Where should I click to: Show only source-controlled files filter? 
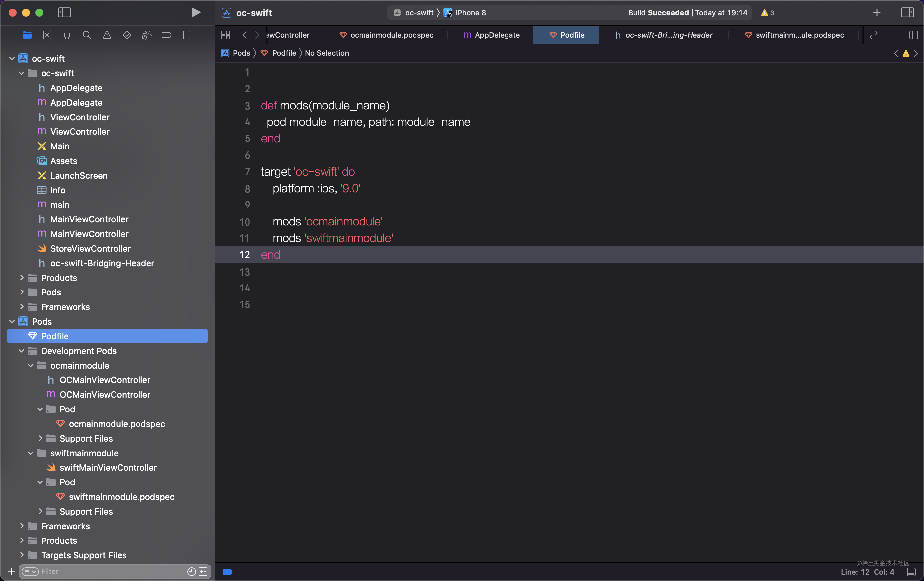[203, 572]
